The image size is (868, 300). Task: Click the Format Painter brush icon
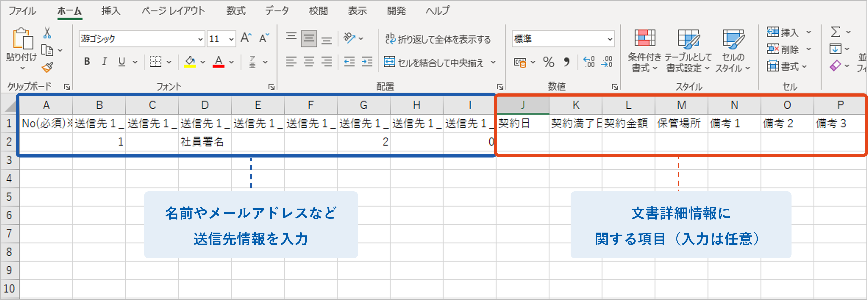(x=47, y=67)
